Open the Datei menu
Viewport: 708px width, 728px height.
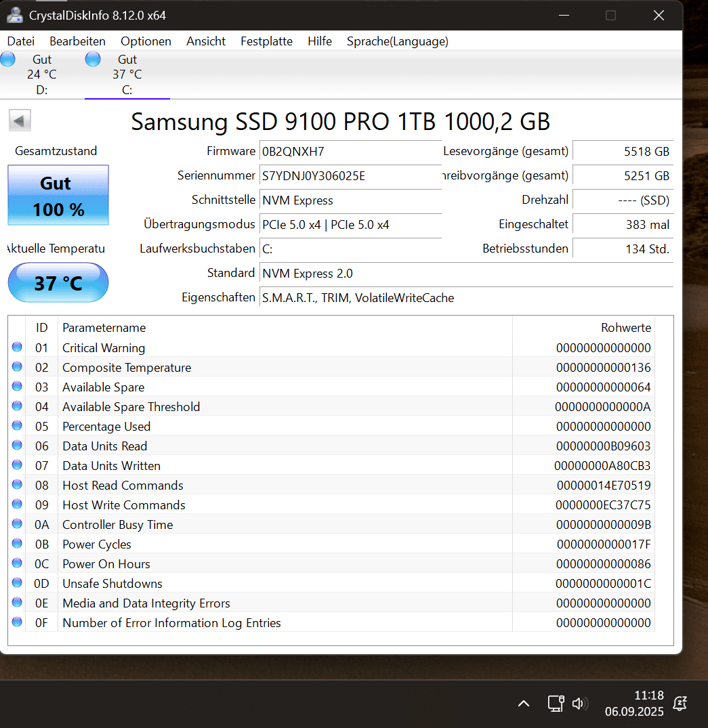[x=21, y=41]
